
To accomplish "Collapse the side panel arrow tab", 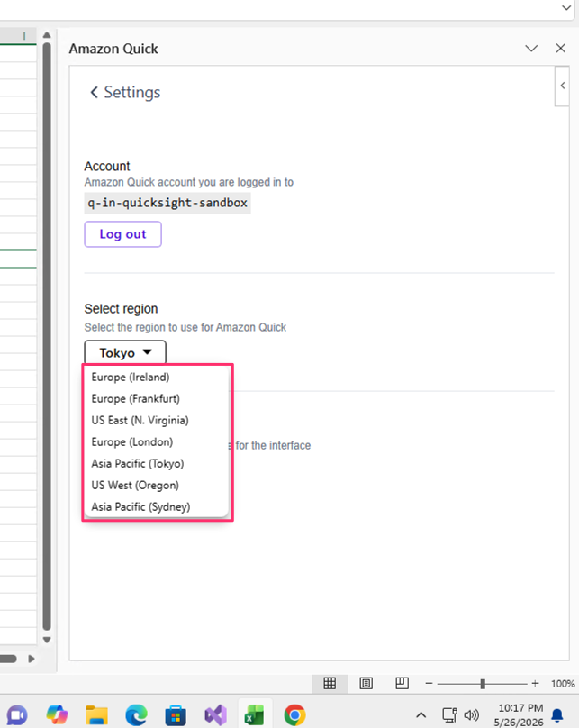I will point(562,86).
